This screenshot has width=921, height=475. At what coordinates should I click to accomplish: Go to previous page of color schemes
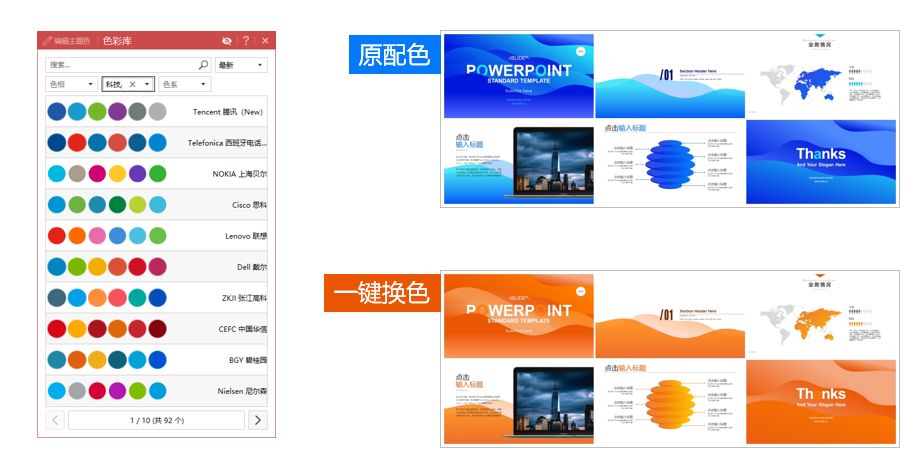56,420
